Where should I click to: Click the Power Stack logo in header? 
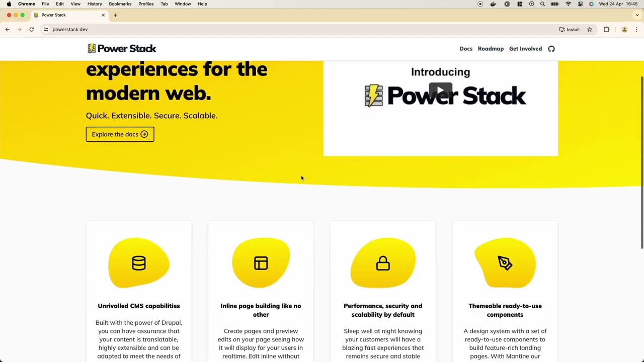[x=122, y=49]
